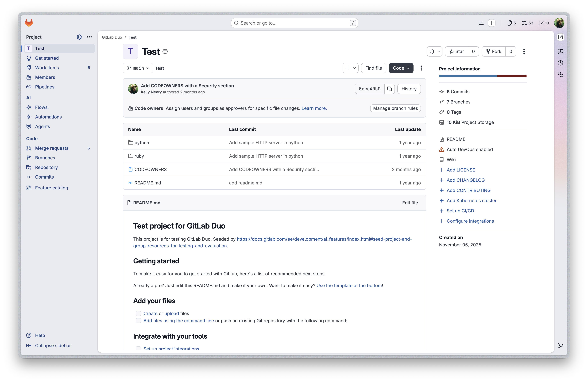The width and height of the screenshot is (588, 382).
Task: Click the user avatar in the top bar
Action: click(559, 23)
